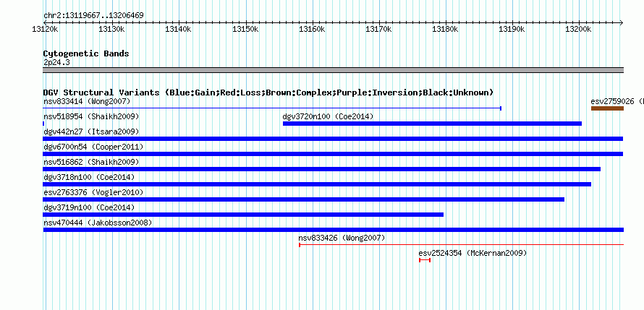Open the esv2759026 variant label

[x=617, y=101]
